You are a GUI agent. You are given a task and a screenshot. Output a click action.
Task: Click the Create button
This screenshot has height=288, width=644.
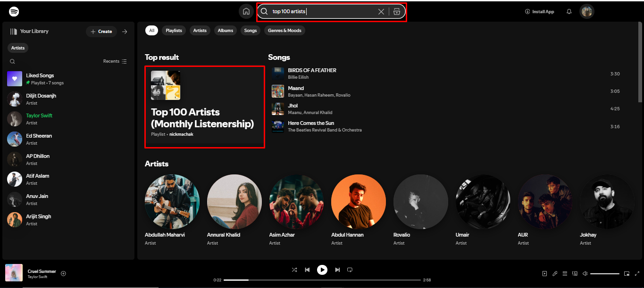tap(101, 31)
